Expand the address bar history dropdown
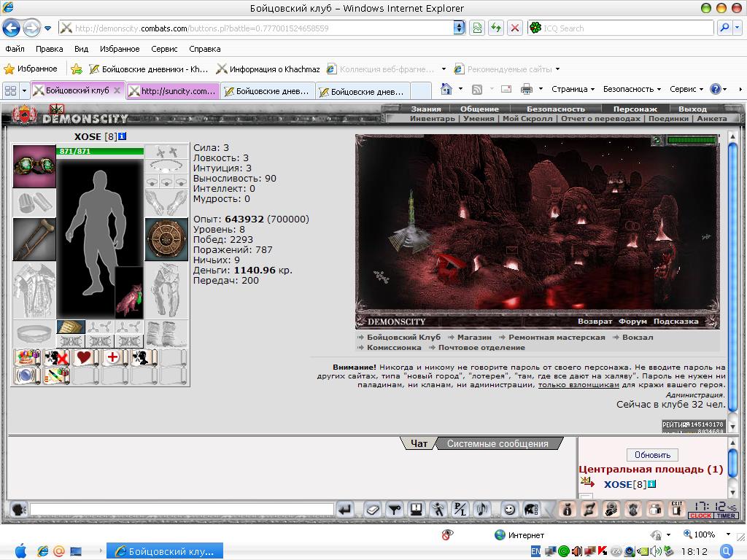This screenshot has width=747, height=560. pyautogui.click(x=459, y=28)
